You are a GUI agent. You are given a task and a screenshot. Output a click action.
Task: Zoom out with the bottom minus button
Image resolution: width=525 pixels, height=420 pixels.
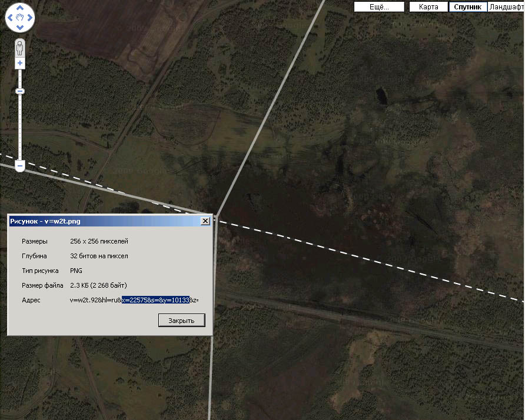pos(20,166)
